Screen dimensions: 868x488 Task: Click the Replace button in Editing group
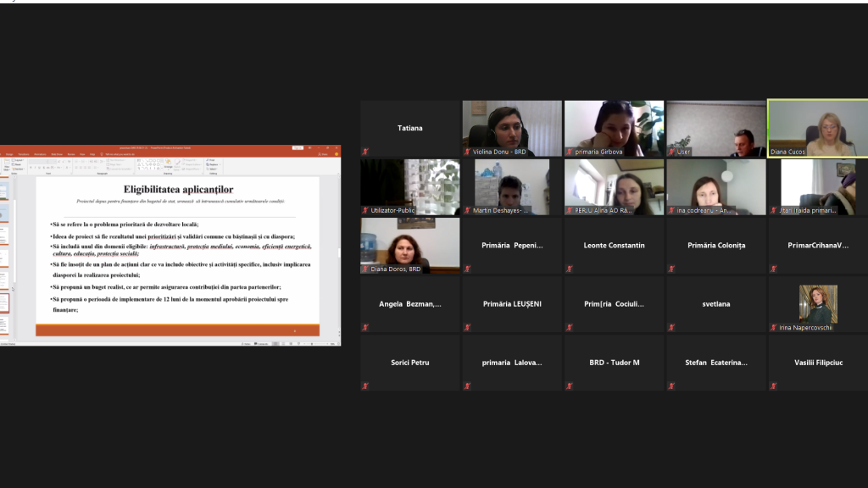[x=213, y=164]
